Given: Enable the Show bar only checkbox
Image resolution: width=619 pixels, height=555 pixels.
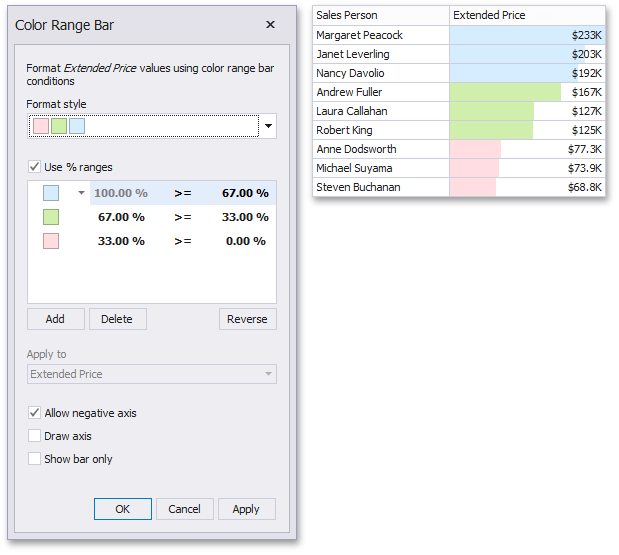Looking at the screenshot, I should coord(36,459).
